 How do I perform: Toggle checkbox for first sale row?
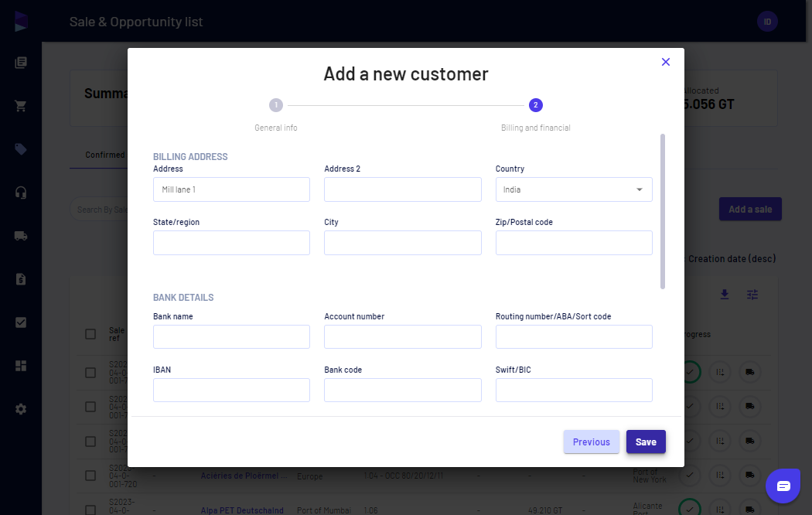pyautogui.click(x=90, y=373)
